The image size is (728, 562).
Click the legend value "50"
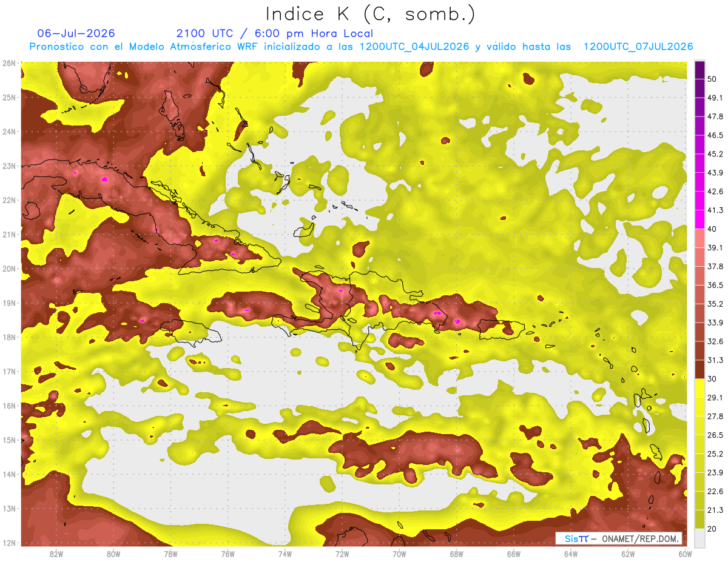712,79
